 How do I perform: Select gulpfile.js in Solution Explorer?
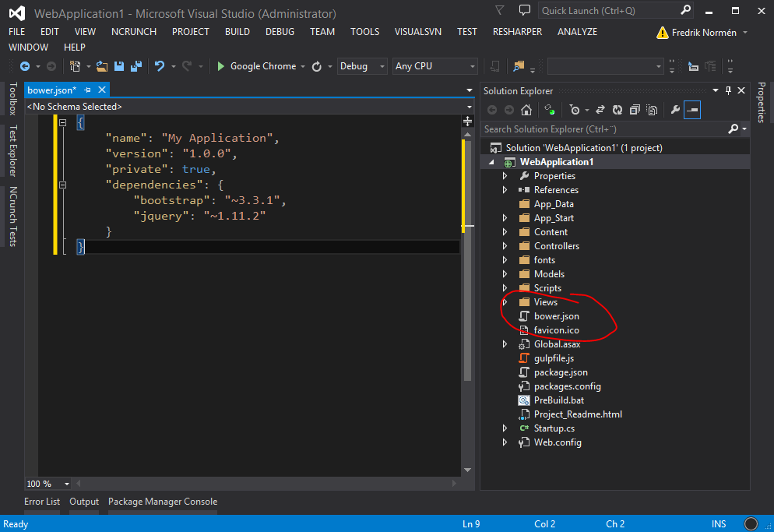pyautogui.click(x=554, y=358)
